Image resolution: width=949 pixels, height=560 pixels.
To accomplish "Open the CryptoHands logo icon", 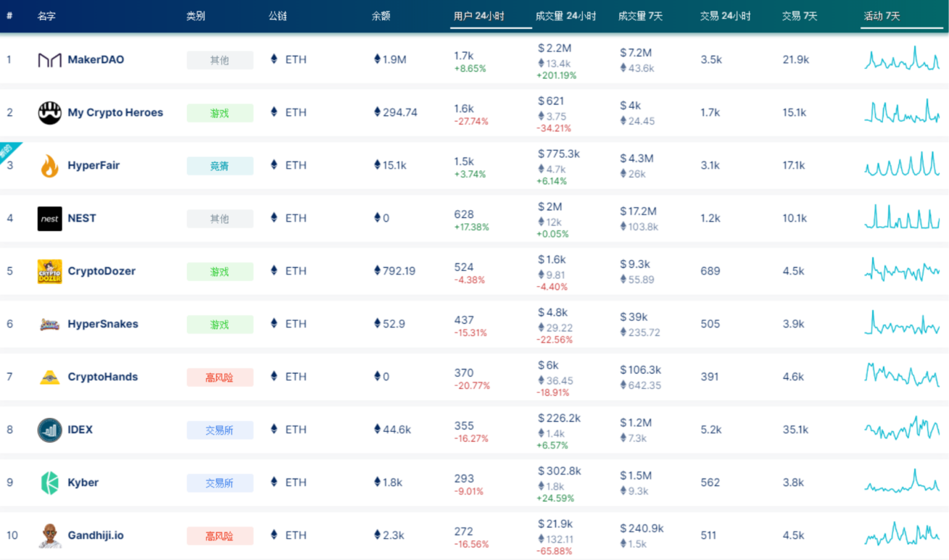I will point(49,377).
